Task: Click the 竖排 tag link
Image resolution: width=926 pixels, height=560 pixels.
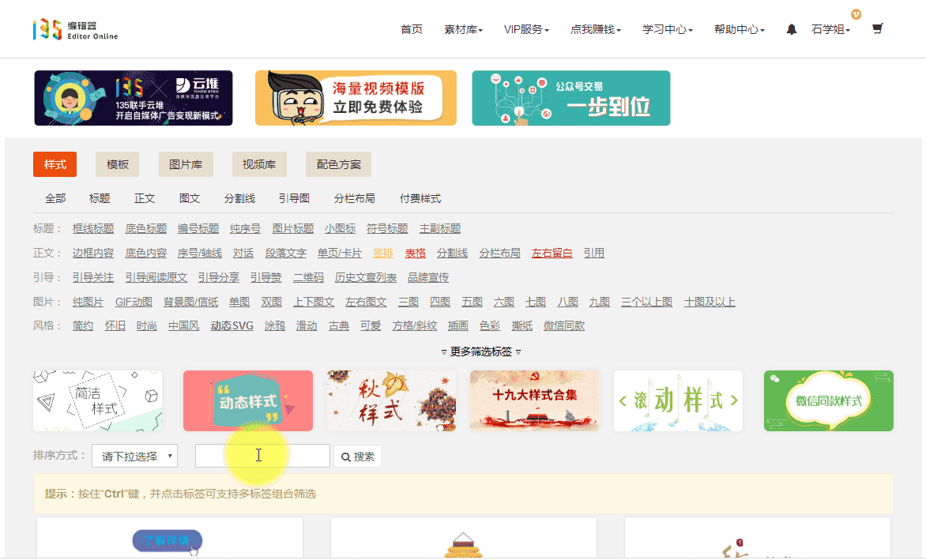Action: coord(383,254)
